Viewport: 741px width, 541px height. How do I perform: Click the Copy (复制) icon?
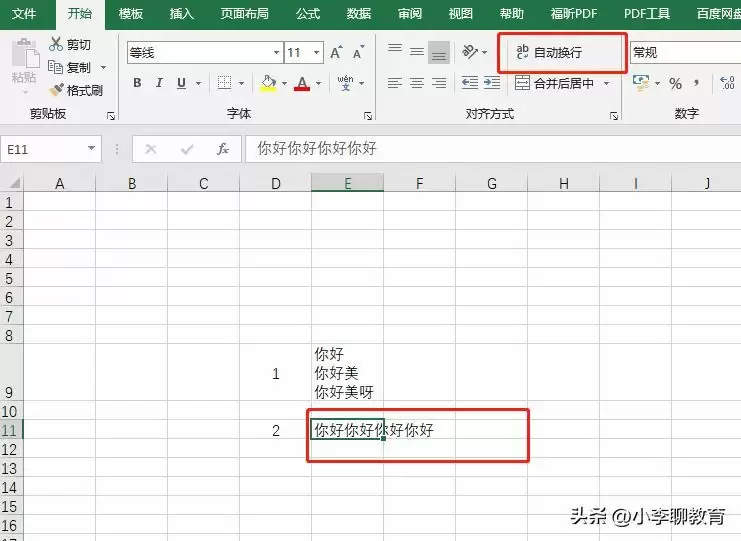click(55, 68)
